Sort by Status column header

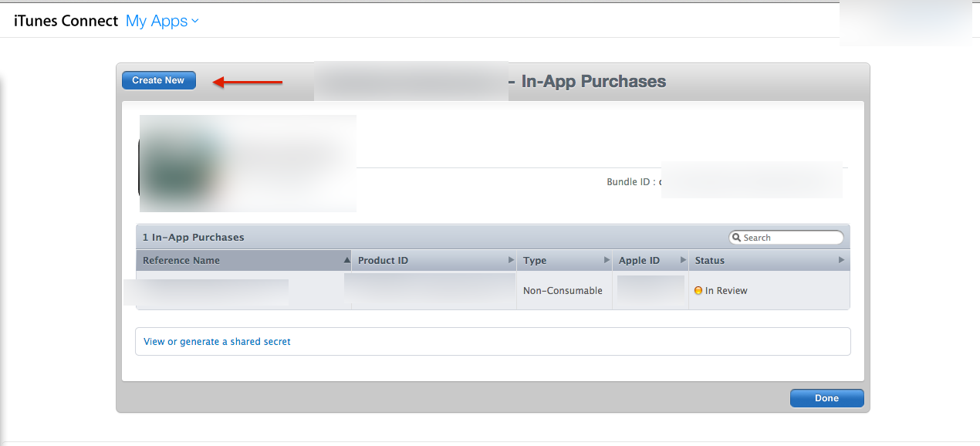tap(769, 260)
